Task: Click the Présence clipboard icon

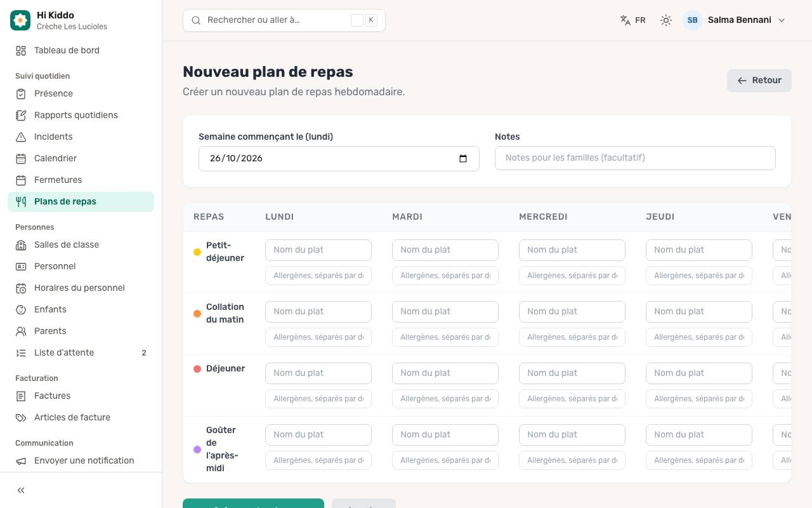Action: (21, 94)
